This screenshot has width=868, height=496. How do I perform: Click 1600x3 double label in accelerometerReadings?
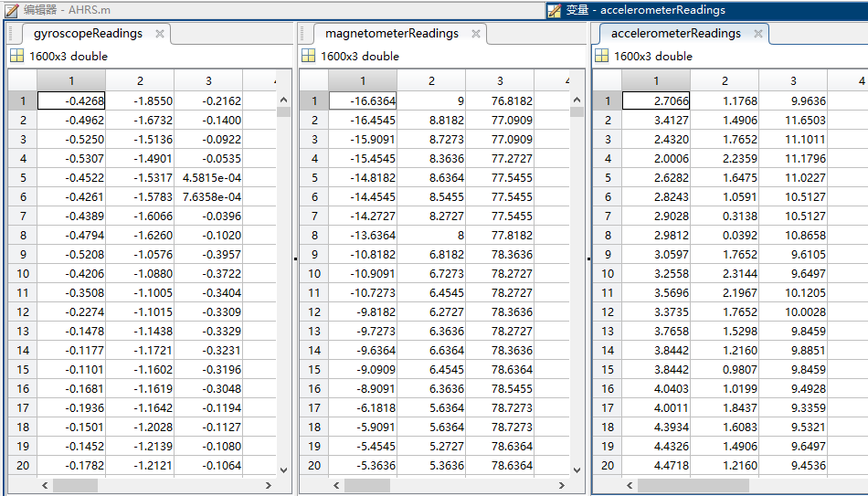tap(653, 56)
